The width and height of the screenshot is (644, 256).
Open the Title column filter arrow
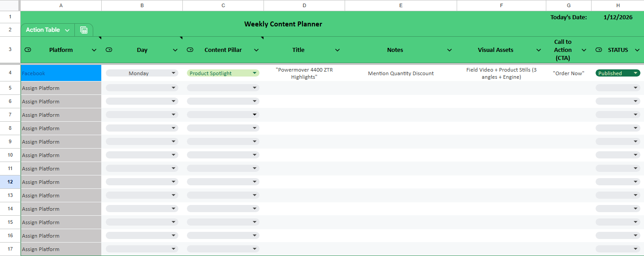(x=337, y=50)
